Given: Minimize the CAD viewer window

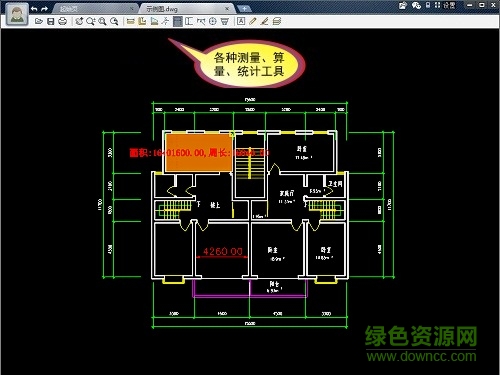Looking at the screenshot, I should (x=470, y=5).
